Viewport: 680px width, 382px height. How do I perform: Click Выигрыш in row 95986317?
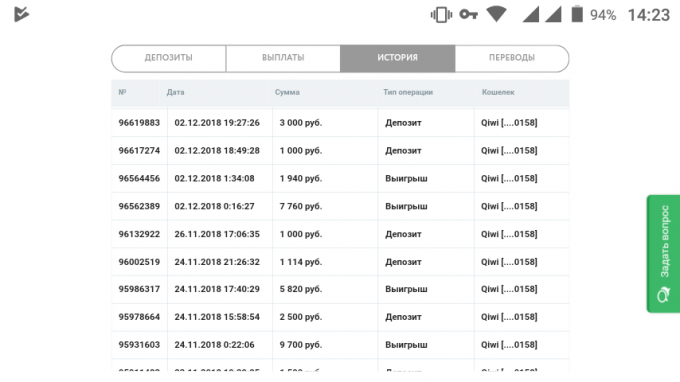pyautogui.click(x=406, y=289)
